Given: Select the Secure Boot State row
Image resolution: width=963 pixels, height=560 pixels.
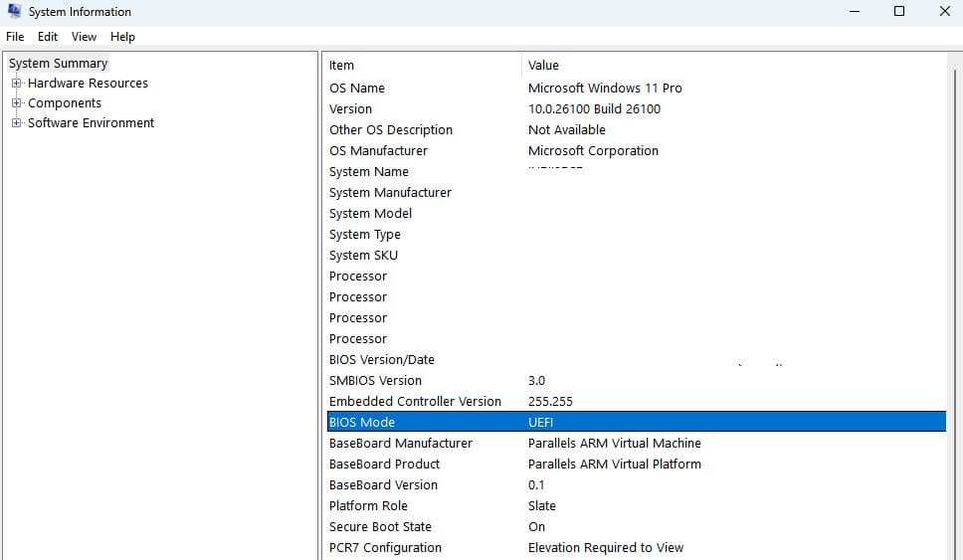Looking at the screenshot, I should (380, 527).
